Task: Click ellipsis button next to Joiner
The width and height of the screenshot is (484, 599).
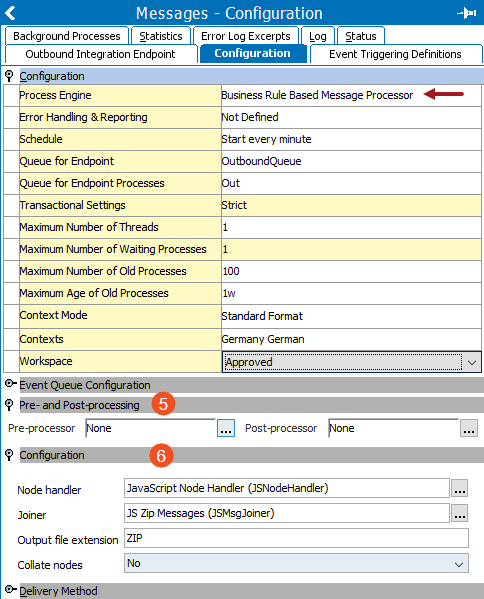Action: [460, 513]
